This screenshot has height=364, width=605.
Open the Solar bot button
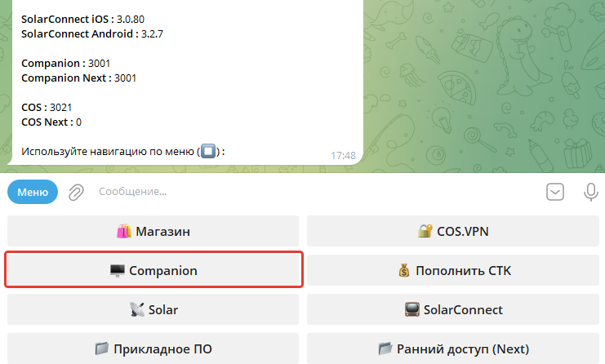(x=153, y=309)
